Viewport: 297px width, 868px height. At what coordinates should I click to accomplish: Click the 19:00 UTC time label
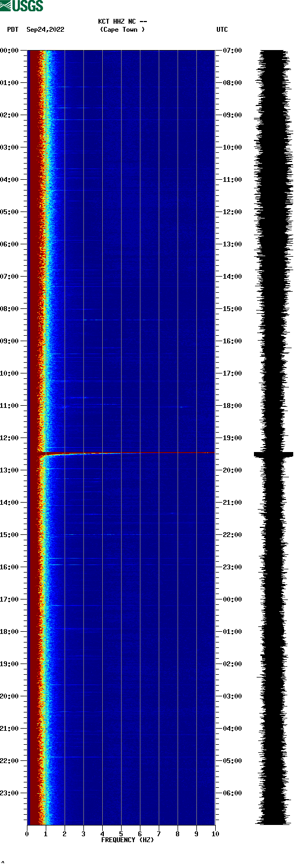point(232,438)
